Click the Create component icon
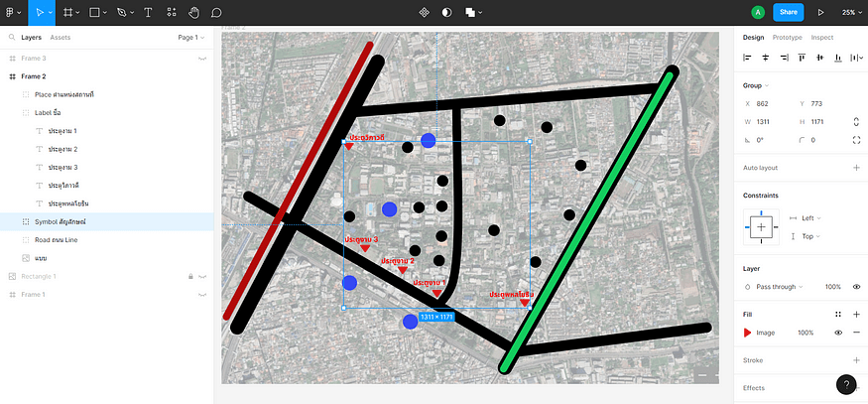This screenshot has width=868, height=404. point(425,13)
